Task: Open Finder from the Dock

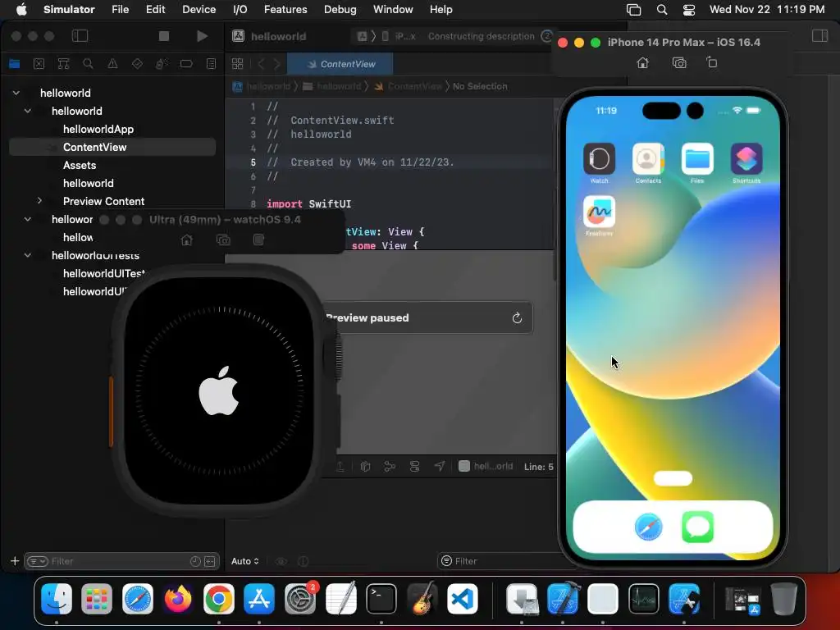Action: (57, 599)
